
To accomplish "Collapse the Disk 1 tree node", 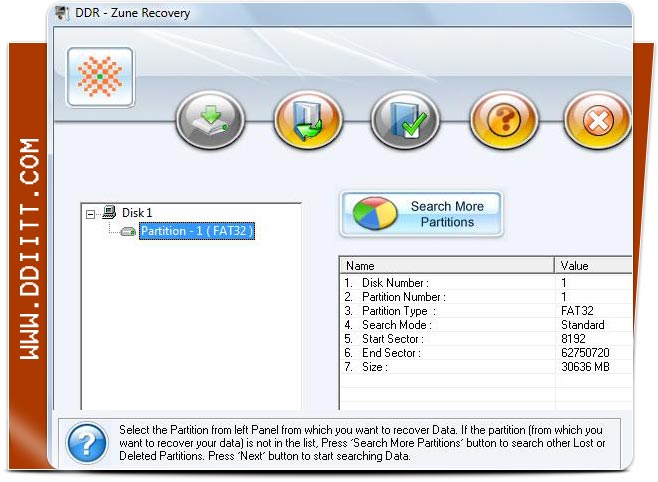I will (91, 213).
